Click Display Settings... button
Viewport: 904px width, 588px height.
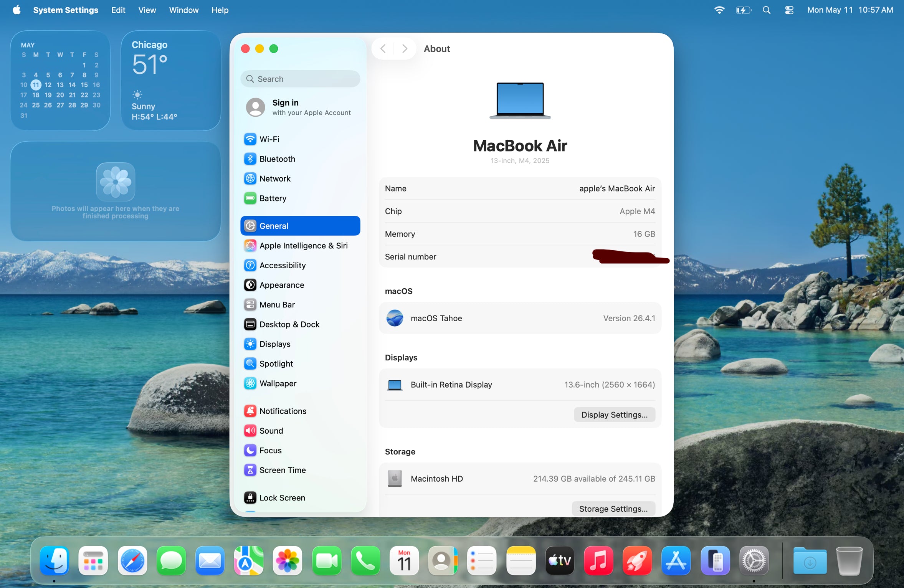point(614,415)
